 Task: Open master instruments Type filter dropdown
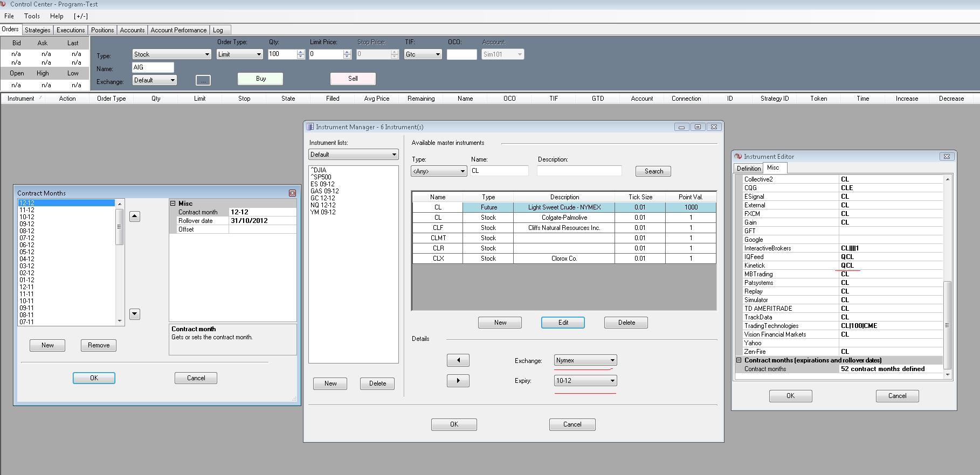439,171
